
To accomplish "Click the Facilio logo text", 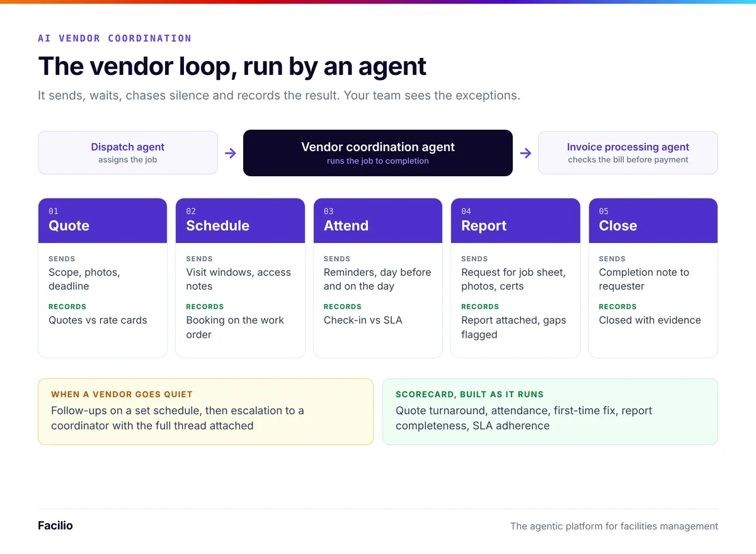I will (x=55, y=525).
